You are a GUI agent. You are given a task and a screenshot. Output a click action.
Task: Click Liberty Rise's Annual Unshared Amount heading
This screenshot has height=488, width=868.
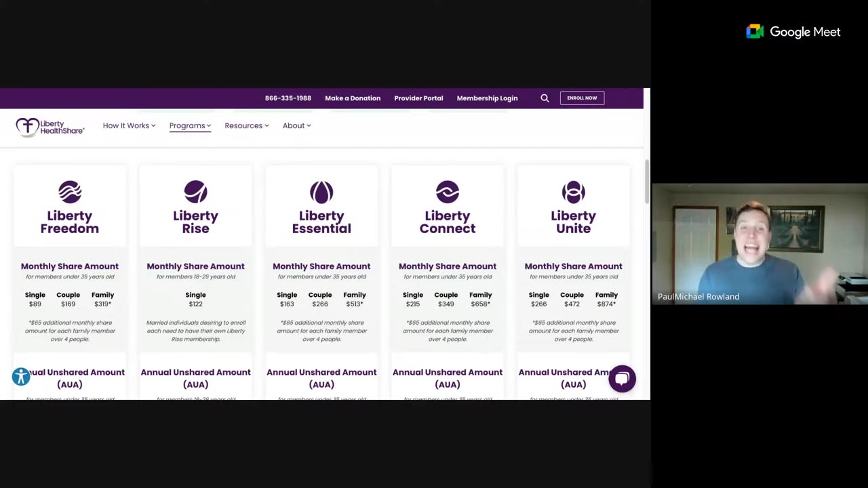(x=195, y=378)
